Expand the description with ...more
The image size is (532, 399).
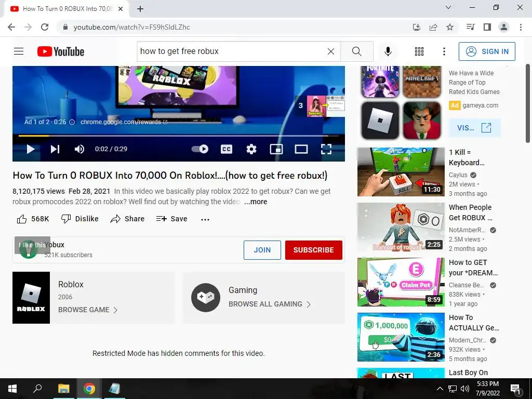[256, 202]
